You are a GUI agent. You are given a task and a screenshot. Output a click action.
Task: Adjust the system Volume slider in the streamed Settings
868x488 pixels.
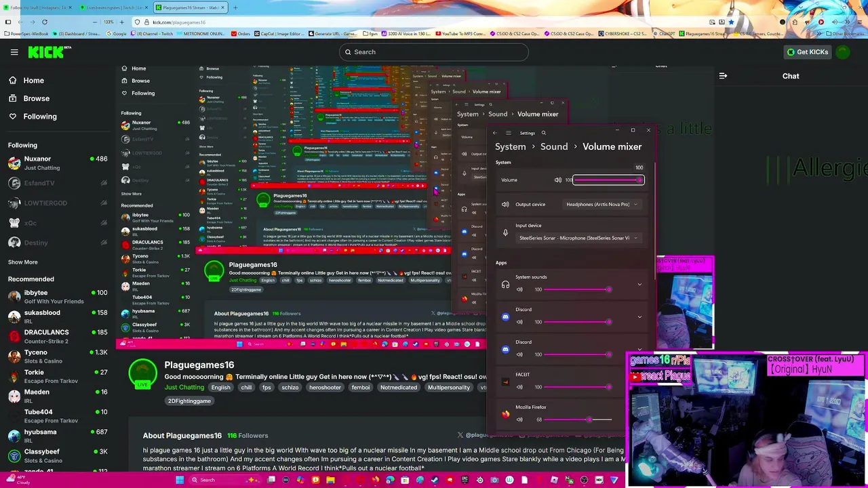pyautogui.click(x=608, y=180)
